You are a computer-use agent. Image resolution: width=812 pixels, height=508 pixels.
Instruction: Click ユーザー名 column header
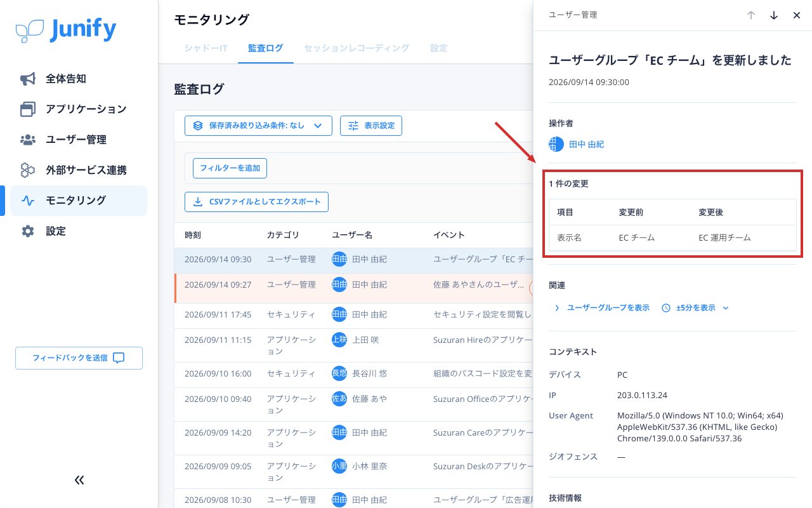coord(352,235)
